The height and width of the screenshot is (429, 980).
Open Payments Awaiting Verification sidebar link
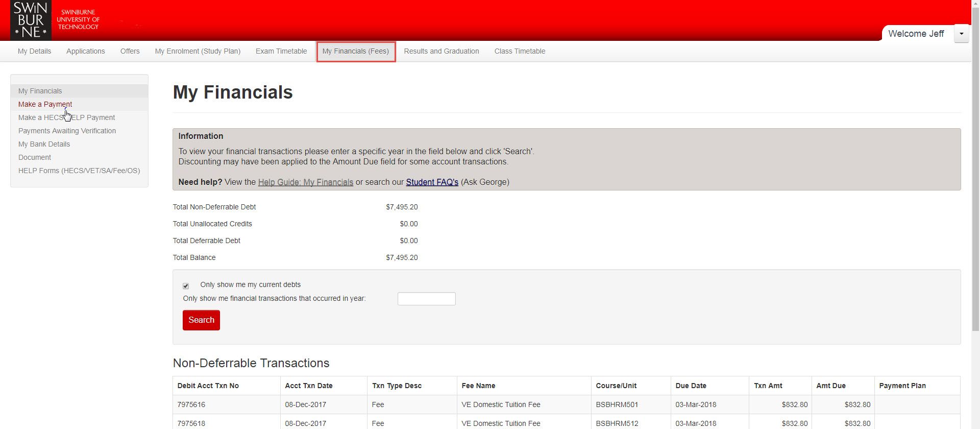tap(67, 131)
